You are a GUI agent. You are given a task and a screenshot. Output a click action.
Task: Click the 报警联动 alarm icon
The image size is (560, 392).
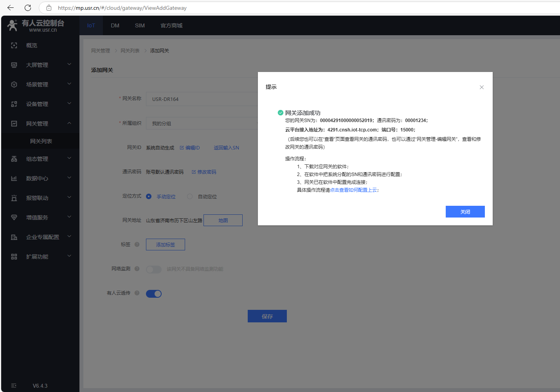[x=14, y=198]
